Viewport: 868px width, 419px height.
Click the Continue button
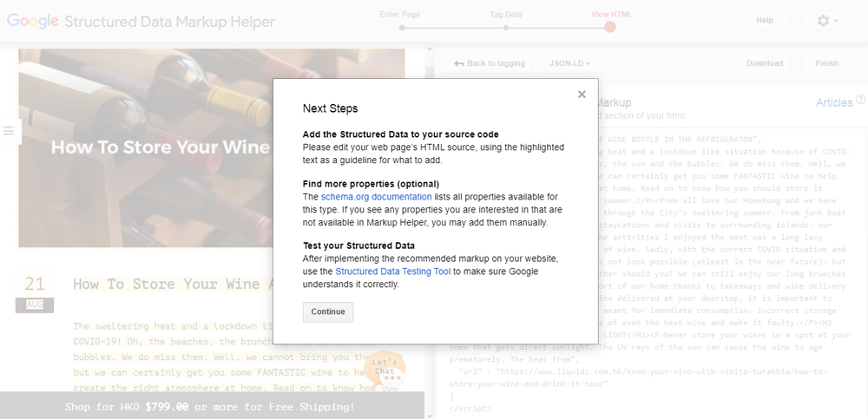[328, 311]
